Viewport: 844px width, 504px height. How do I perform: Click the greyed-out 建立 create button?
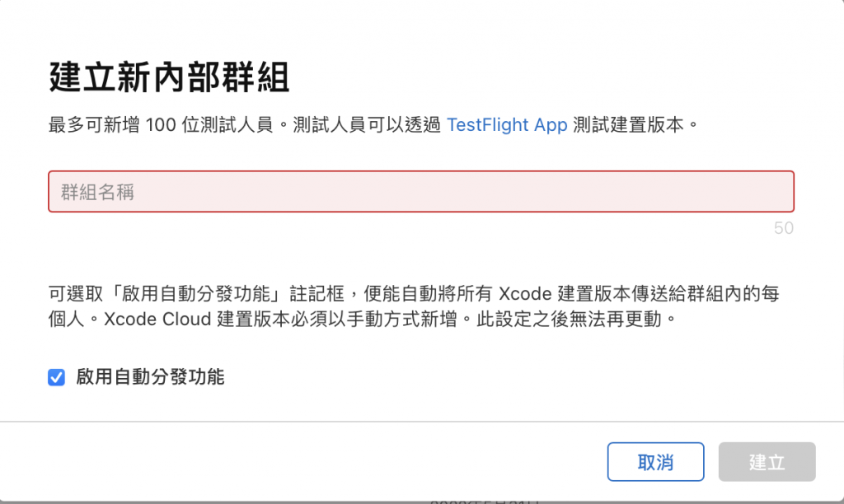coord(767,461)
